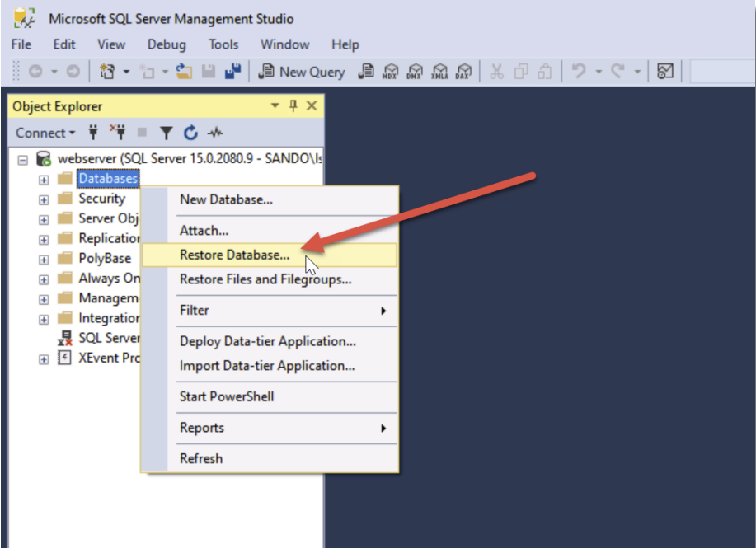Open the Help menu
This screenshot has height=548, width=756.
pyautogui.click(x=345, y=44)
